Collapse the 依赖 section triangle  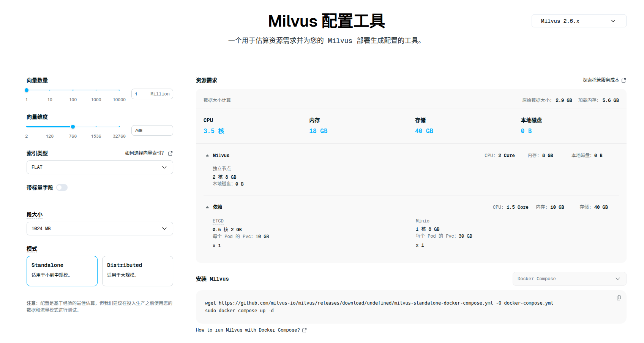pyautogui.click(x=207, y=207)
